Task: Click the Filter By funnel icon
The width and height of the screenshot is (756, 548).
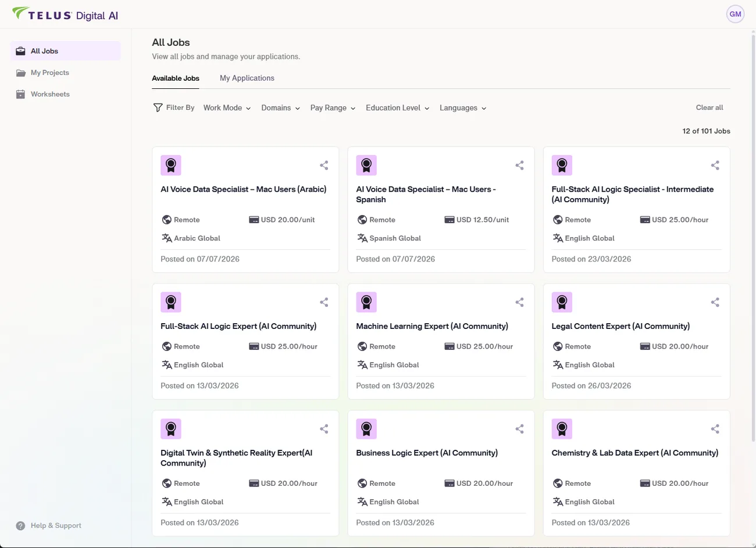Action: (x=158, y=108)
